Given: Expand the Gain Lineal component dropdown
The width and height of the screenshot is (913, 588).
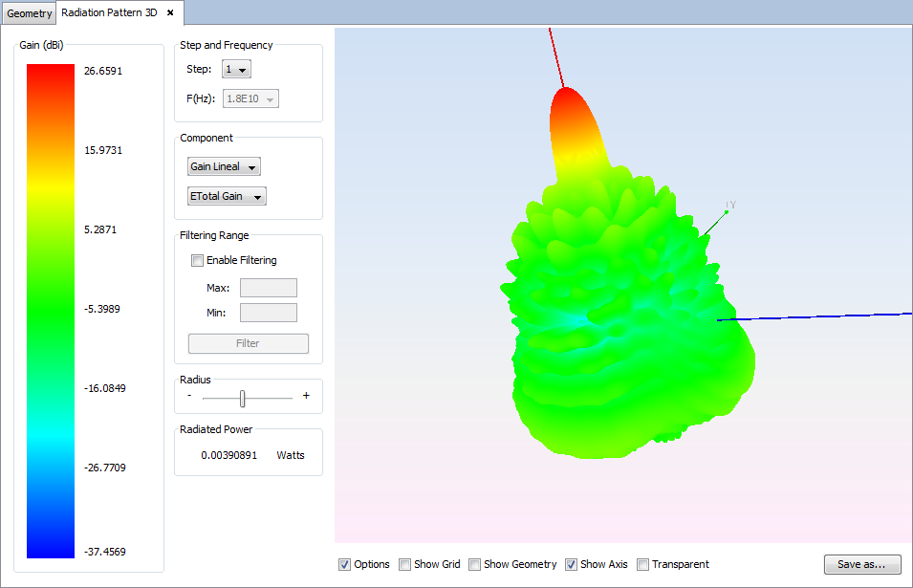Looking at the screenshot, I should (225, 167).
